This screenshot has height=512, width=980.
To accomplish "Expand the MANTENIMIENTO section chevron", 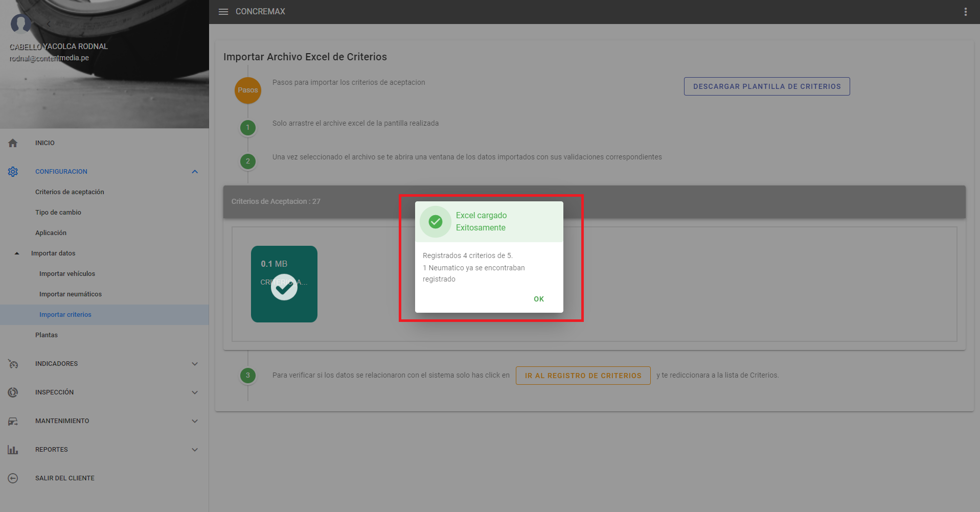I will 195,421.
